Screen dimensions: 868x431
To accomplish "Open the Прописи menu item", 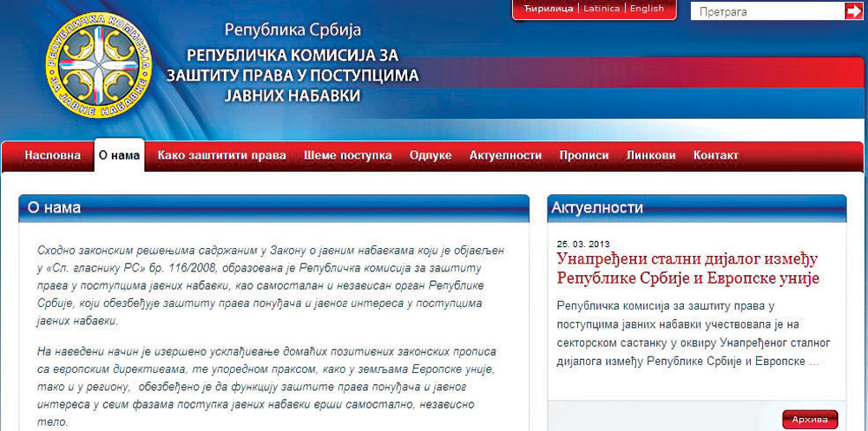I will pyautogui.click(x=583, y=155).
